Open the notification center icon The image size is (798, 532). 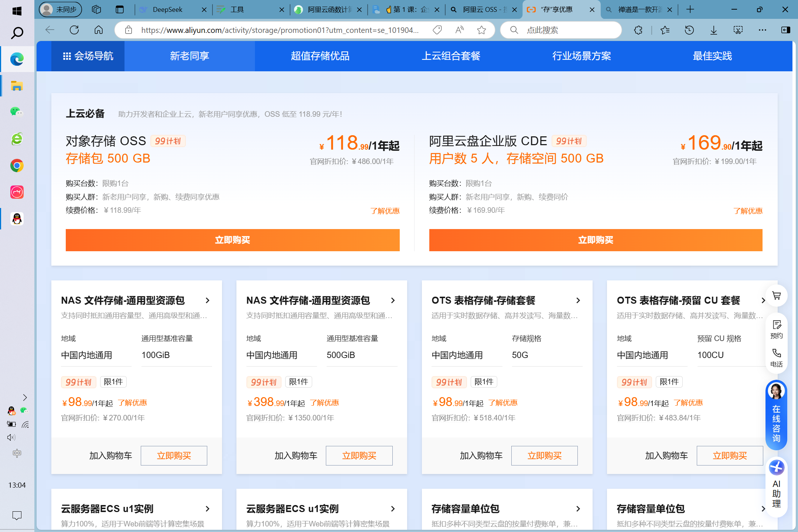[17, 515]
